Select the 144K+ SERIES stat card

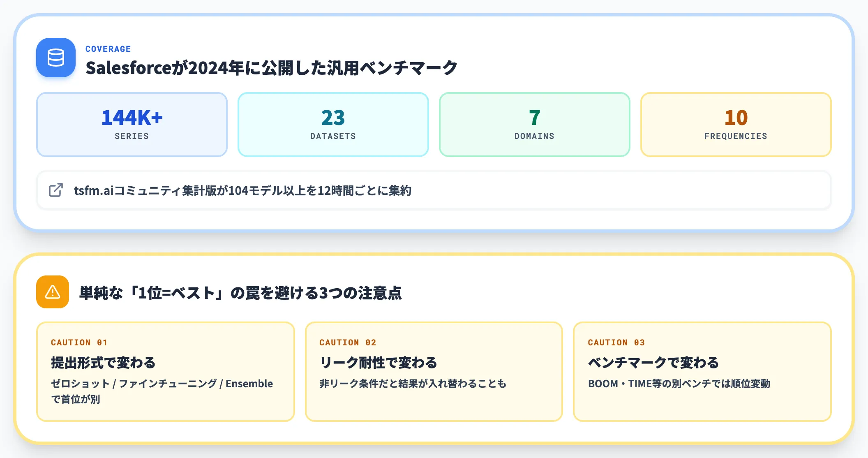[x=132, y=125]
